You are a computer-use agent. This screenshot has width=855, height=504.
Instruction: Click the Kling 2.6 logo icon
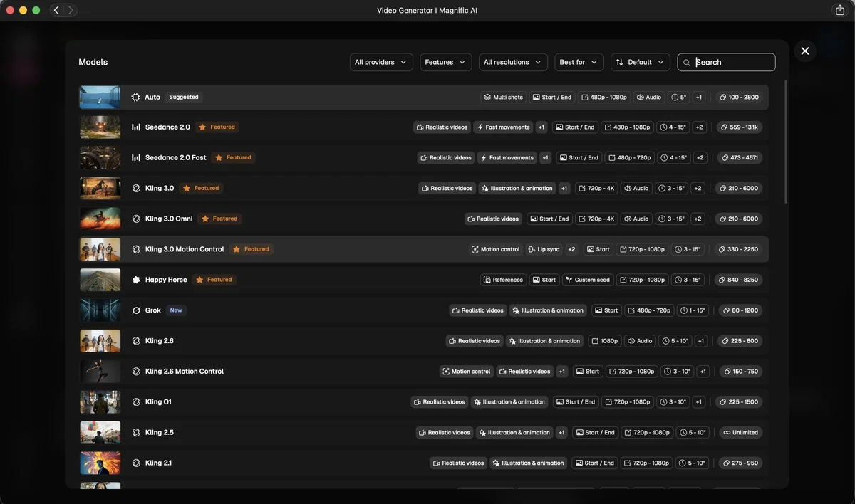pyautogui.click(x=136, y=341)
